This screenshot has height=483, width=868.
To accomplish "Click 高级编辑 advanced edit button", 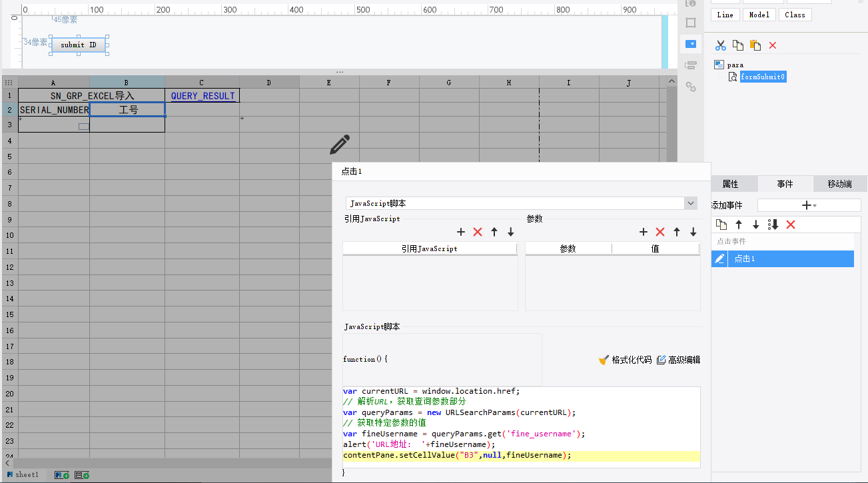I will (678, 360).
